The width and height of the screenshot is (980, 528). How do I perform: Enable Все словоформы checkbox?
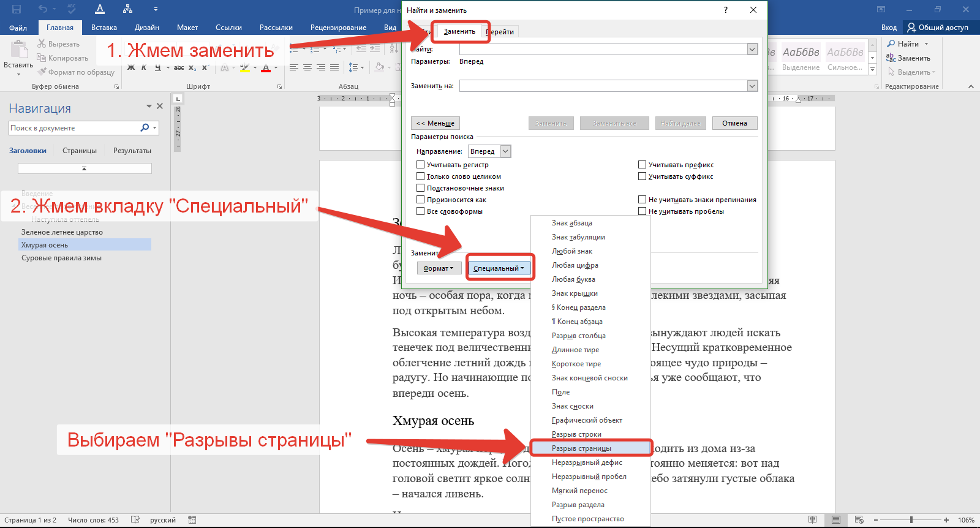pyautogui.click(x=420, y=211)
